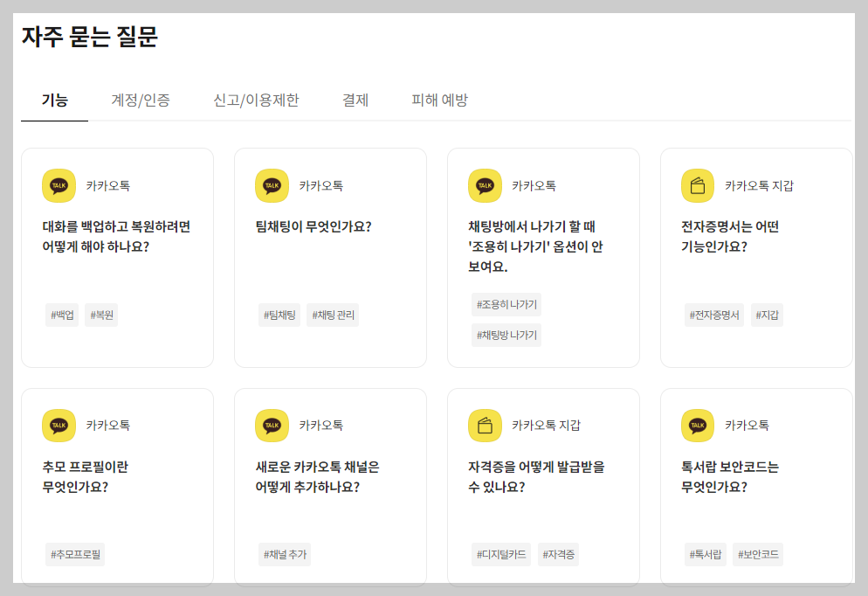Click 카카오톡 label on the 팀채팅 card
This screenshot has width=868, height=596.
point(321,185)
